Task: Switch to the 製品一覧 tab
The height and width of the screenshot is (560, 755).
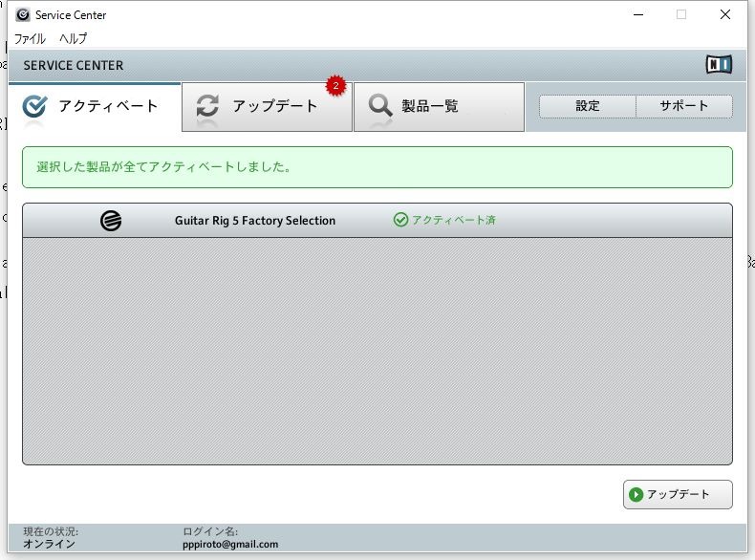Action: click(x=439, y=107)
